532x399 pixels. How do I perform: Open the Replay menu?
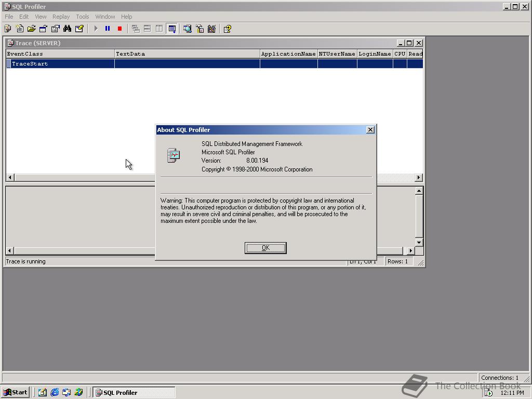[x=61, y=17]
